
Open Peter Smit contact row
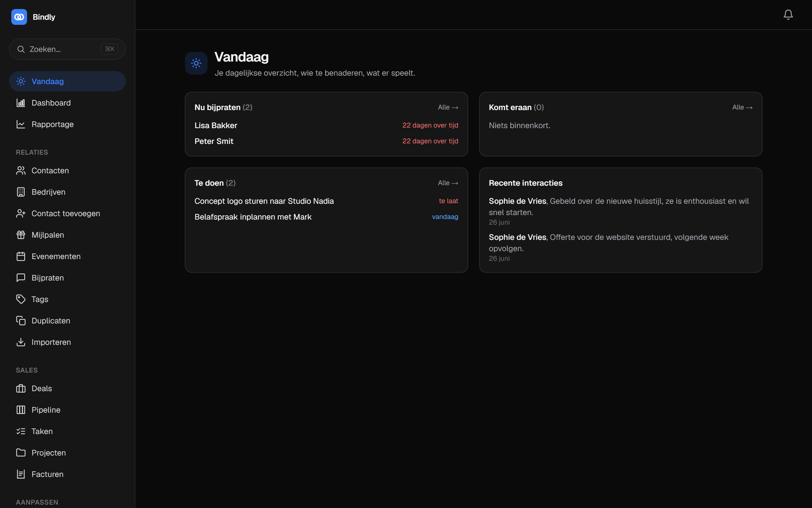point(326,141)
